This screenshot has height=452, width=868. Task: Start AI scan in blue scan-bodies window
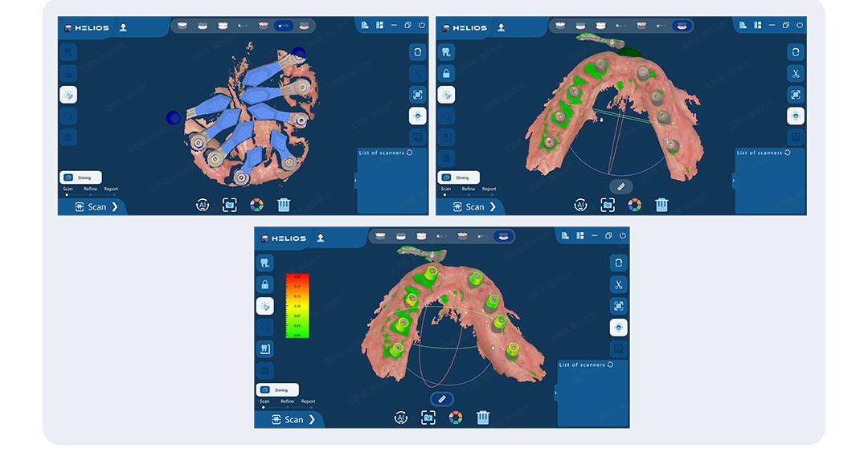click(203, 206)
